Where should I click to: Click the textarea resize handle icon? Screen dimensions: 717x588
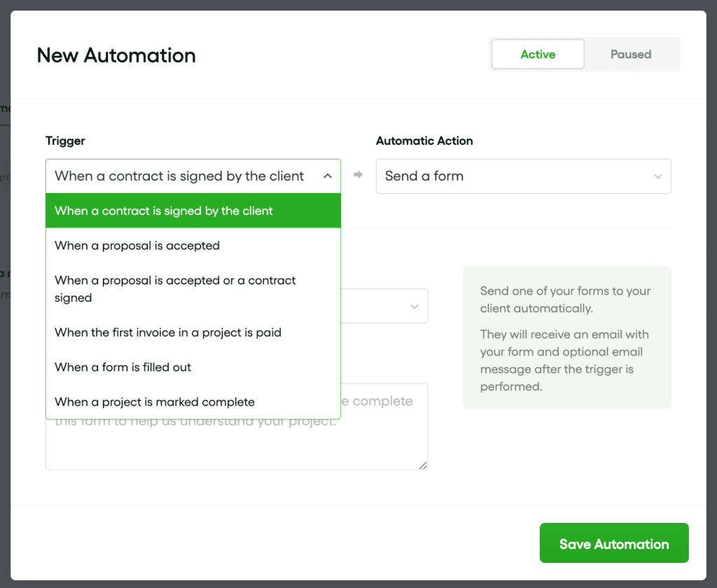[x=423, y=465]
